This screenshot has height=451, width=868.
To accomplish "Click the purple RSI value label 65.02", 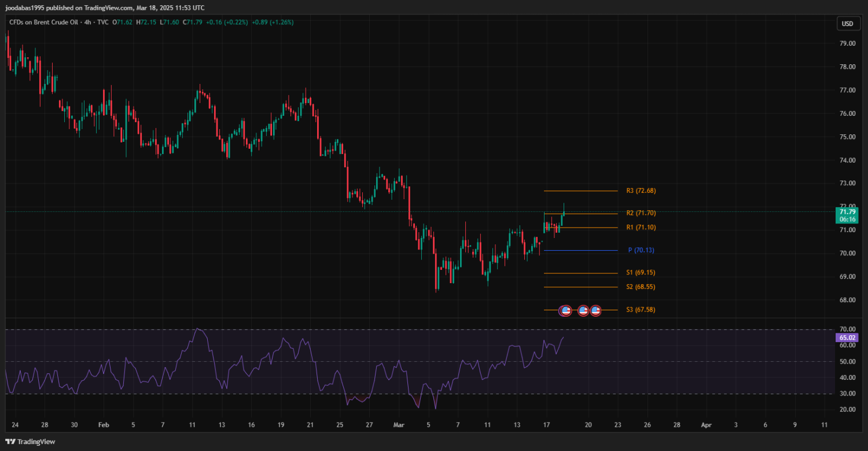I will 847,337.
